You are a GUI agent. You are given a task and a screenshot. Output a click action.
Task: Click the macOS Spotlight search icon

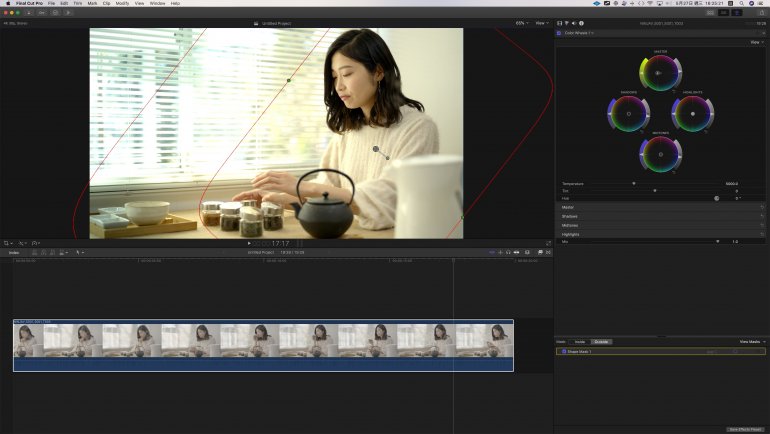pyautogui.click(x=739, y=3)
